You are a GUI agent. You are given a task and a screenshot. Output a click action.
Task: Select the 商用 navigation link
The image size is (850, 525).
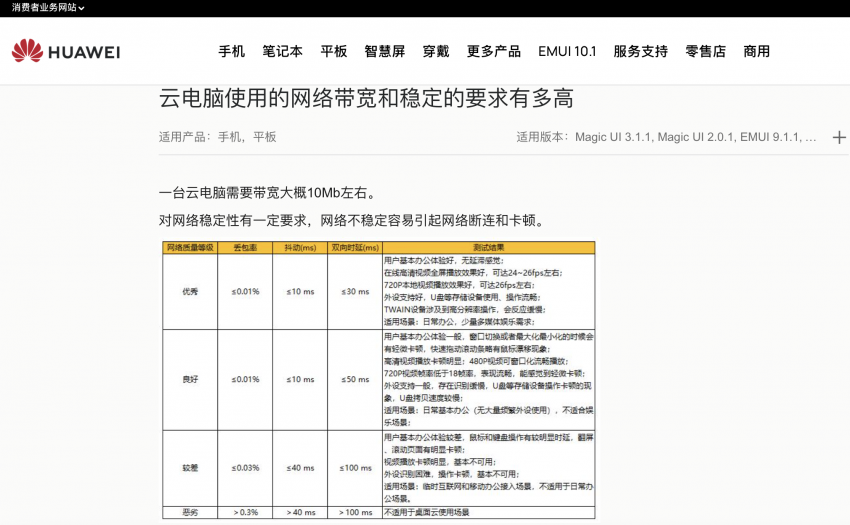pyautogui.click(x=757, y=51)
